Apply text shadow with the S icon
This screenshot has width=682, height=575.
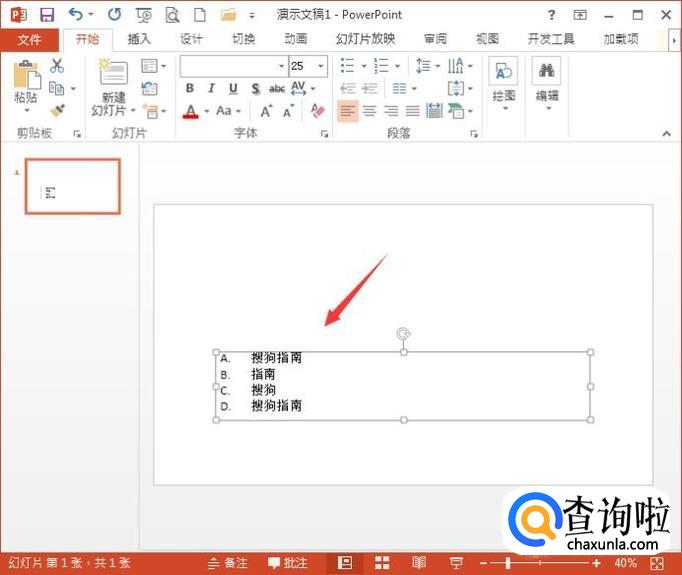[x=255, y=89]
